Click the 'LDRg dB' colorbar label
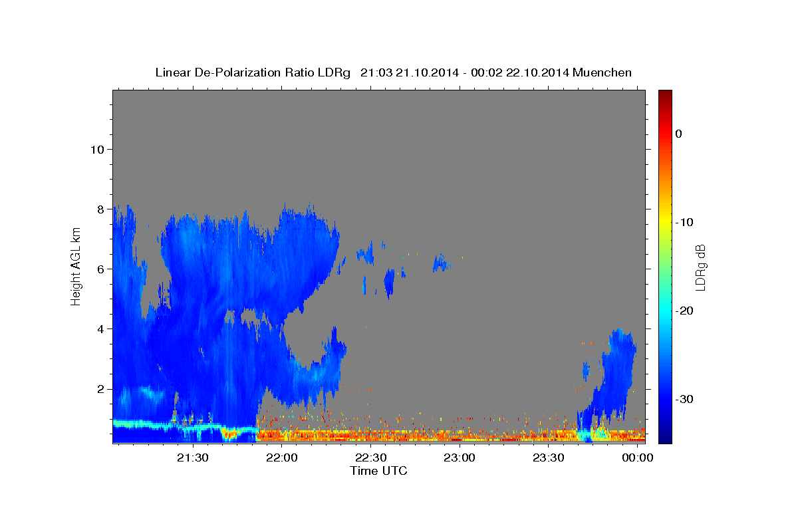 (700, 267)
